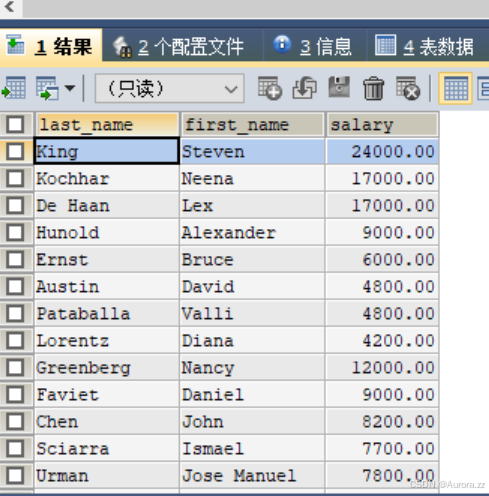Open the (只读) read-only mode dropdown
Screen dimensions: 489x496
click(170, 89)
